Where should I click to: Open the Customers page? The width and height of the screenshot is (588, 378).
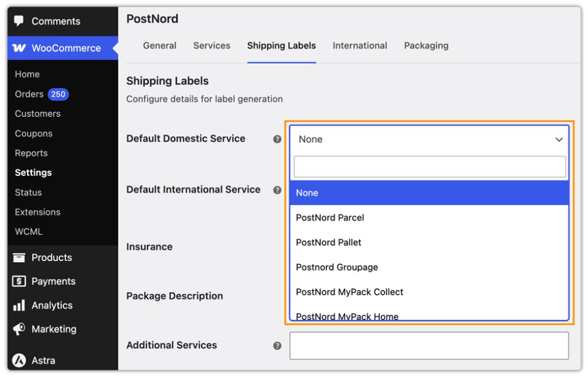click(37, 113)
